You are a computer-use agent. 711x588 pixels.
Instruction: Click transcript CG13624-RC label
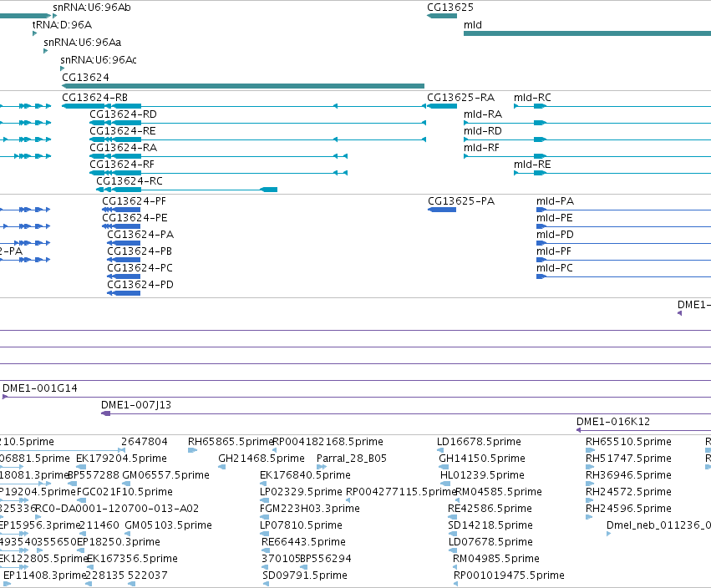tap(130, 181)
